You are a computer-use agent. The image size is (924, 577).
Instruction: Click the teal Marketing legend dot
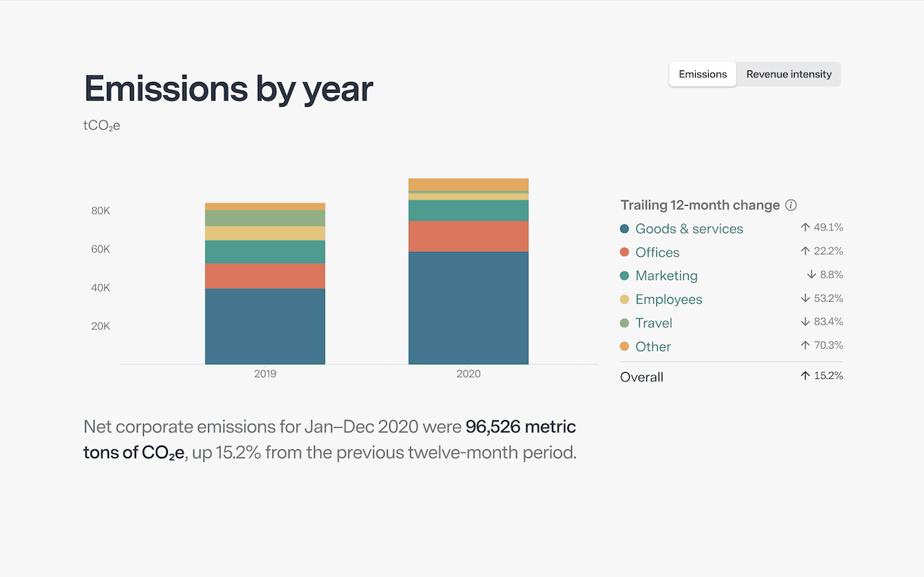(x=625, y=276)
